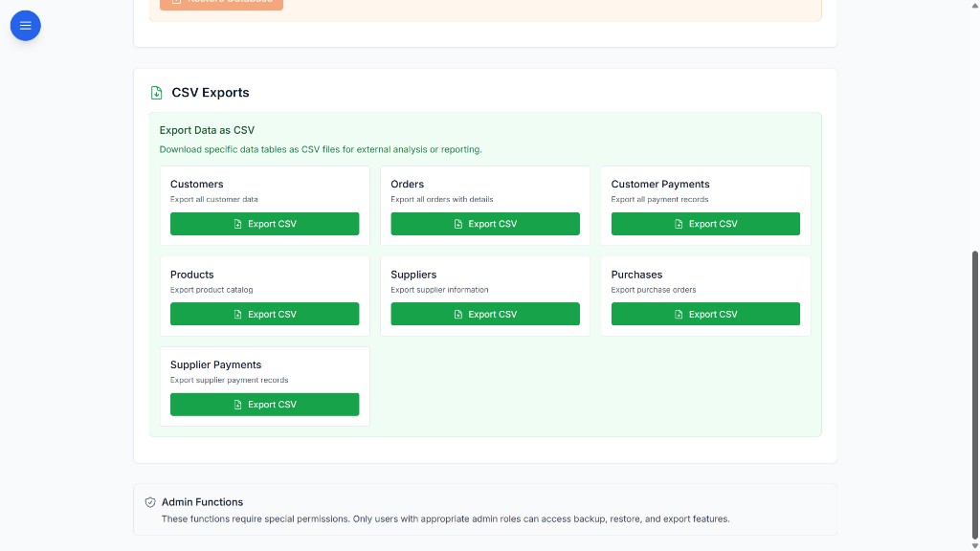Viewport: 980px width, 551px height.
Task: Click the Admin Functions shield icon
Action: pyautogui.click(x=150, y=502)
